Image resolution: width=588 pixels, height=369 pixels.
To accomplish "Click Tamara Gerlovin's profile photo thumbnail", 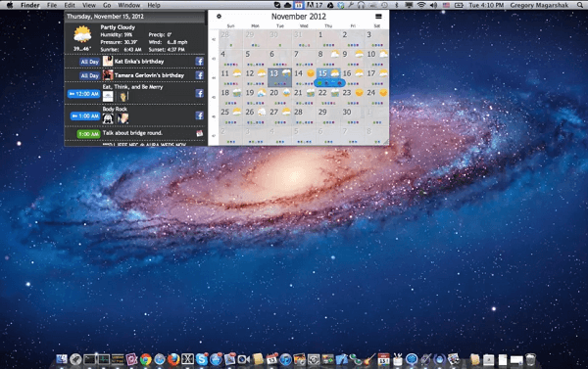I will (x=108, y=75).
